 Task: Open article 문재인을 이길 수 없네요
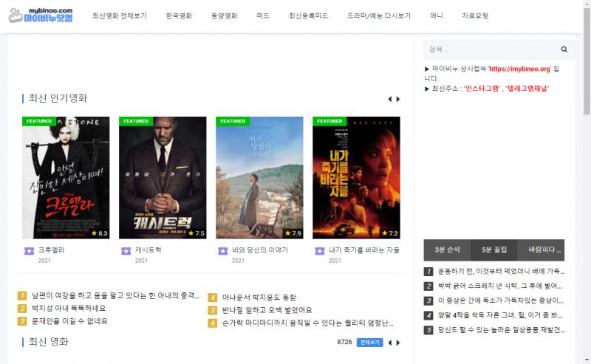[69, 321]
